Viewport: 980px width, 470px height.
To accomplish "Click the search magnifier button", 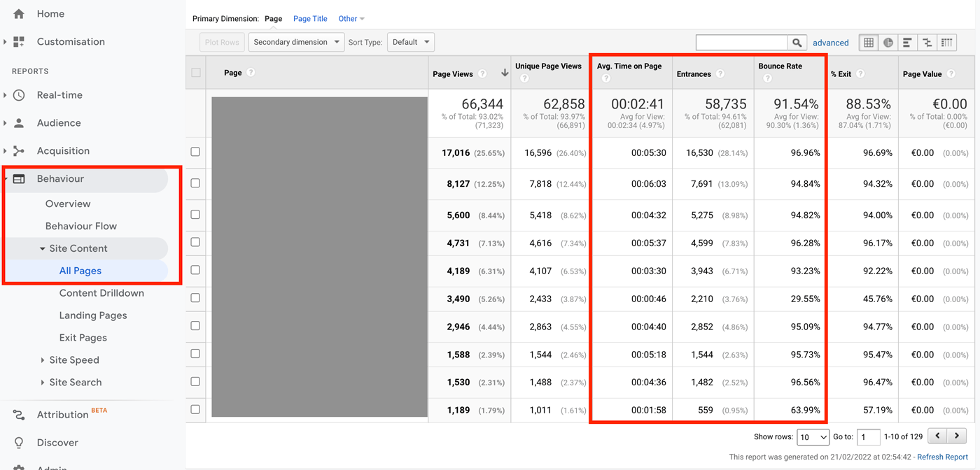I will click(797, 43).
